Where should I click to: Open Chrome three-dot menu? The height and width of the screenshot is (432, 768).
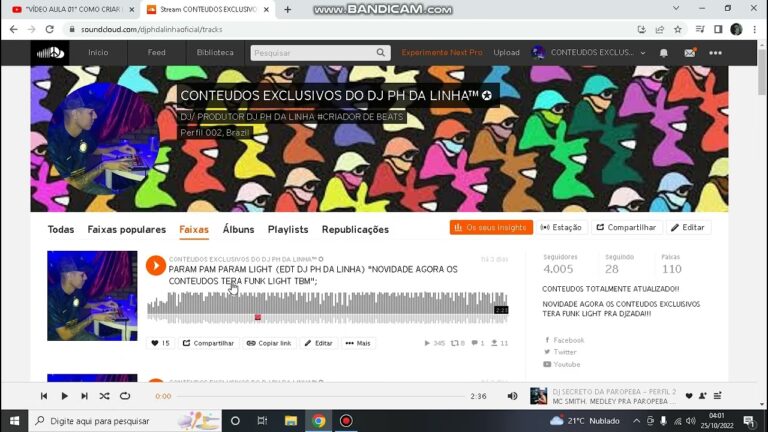(755, 29)
